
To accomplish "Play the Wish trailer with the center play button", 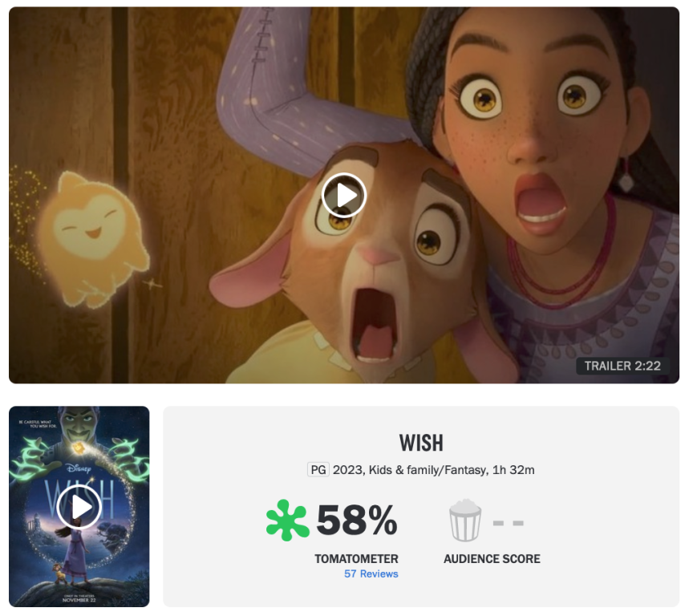I will click(343, 195).
